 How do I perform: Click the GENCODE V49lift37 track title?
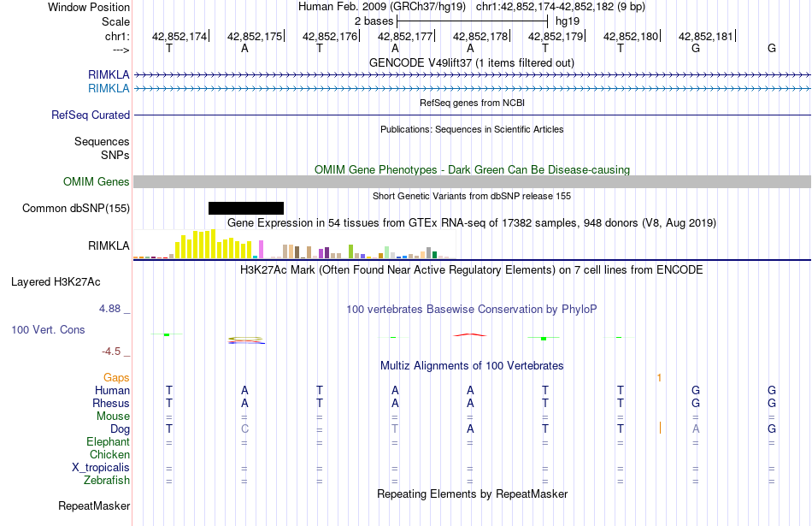coord(472,63)
